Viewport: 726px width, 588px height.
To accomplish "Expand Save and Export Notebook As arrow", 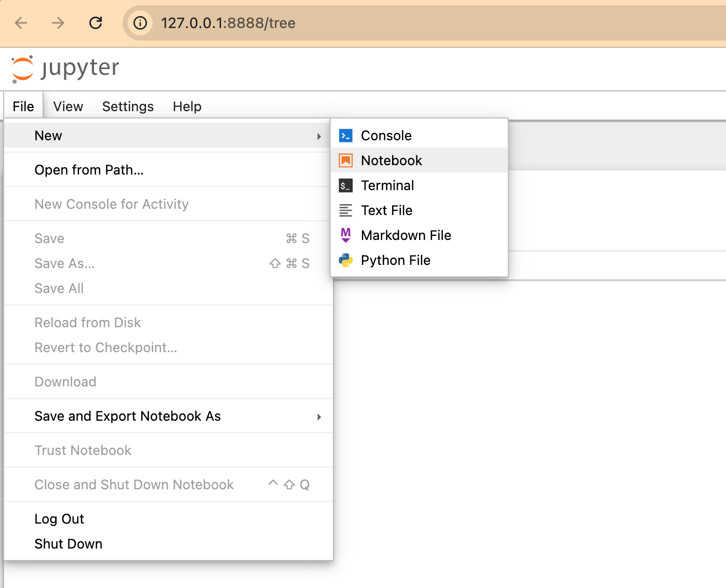I will pyautogui.click(x=319, y=417).
